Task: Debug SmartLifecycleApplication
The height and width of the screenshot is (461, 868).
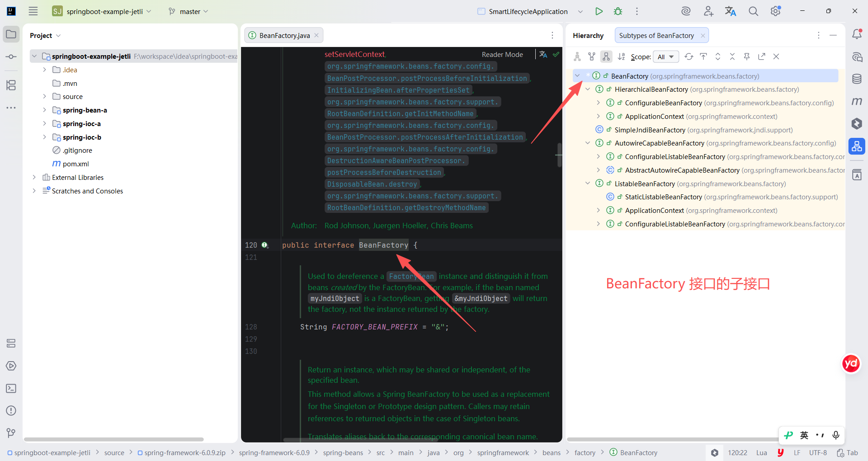Action: (618, 11)
